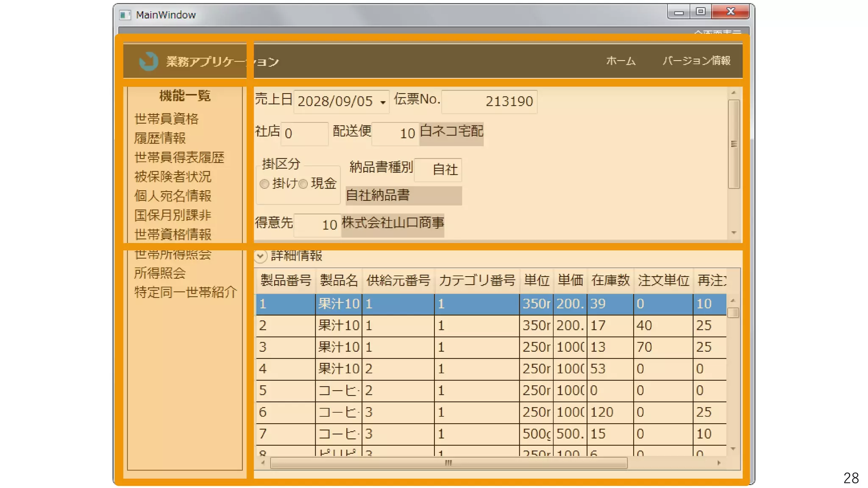
Task: Maximize the MainWindow window
Action: 701,12
